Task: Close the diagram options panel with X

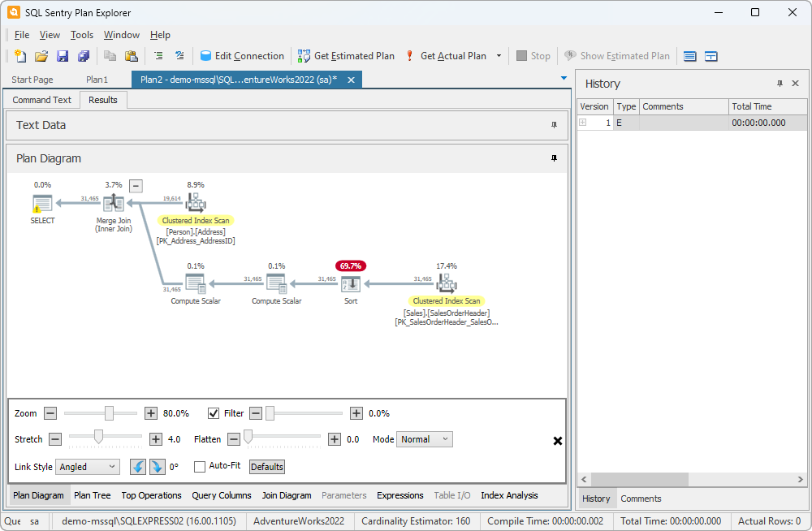Action: pos(558,441)
